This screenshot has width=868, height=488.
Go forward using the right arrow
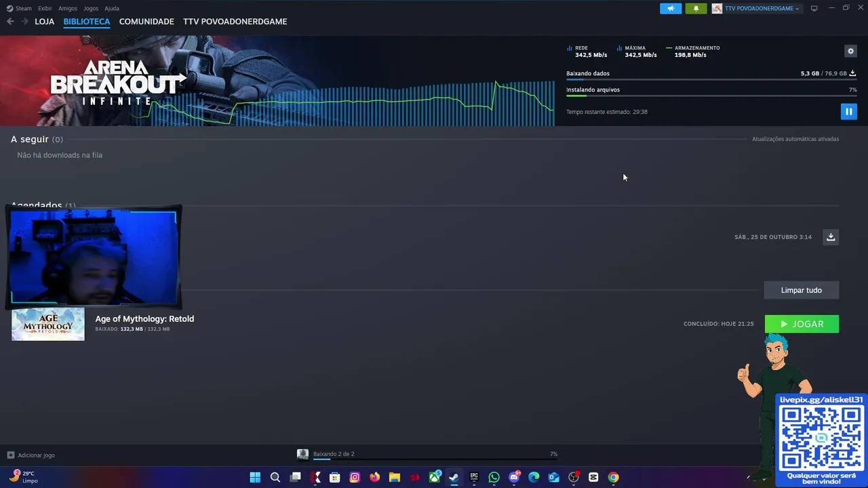tap(24, 22)
